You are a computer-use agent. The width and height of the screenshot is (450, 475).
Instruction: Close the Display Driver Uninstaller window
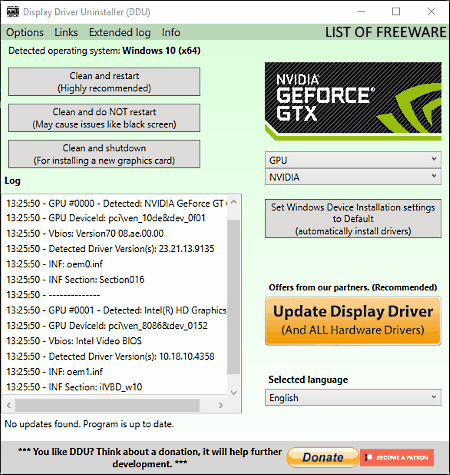coord(431,12)
